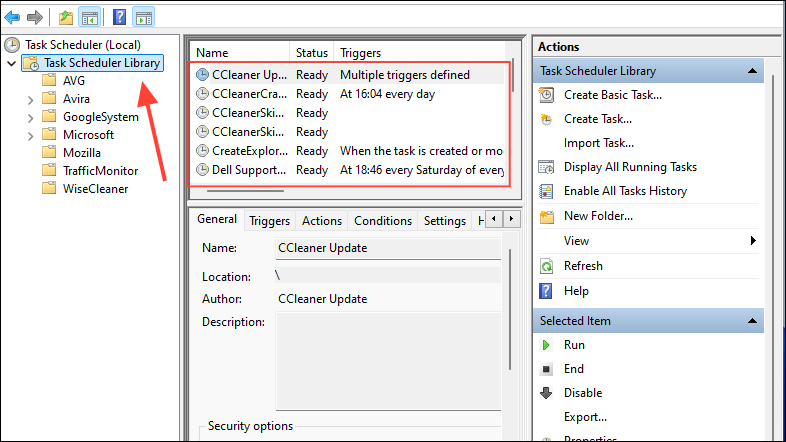Expand the GoogleSystem folder
This screenshot has width=786, height=442.
[31, 117]
